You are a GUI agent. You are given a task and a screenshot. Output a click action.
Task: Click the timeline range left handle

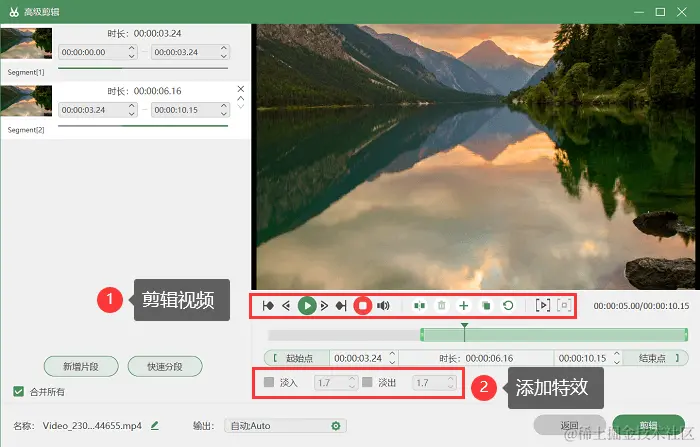pos(422,334)
